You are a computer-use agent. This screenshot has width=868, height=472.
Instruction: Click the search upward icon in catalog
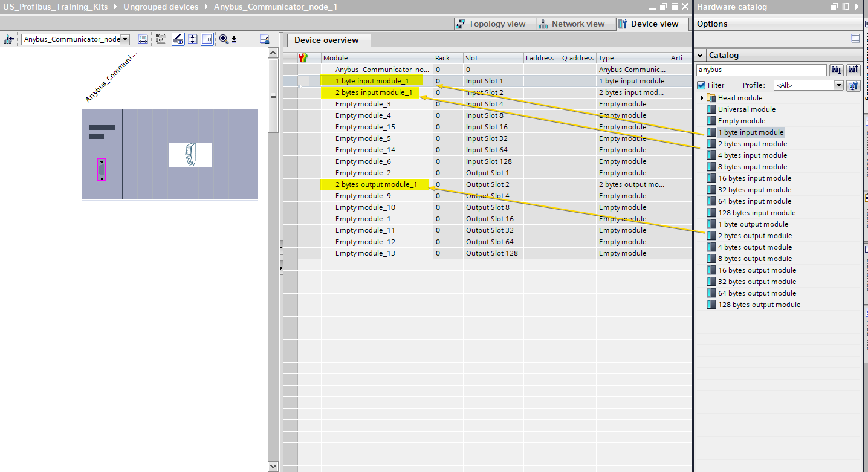click(853, 70)
